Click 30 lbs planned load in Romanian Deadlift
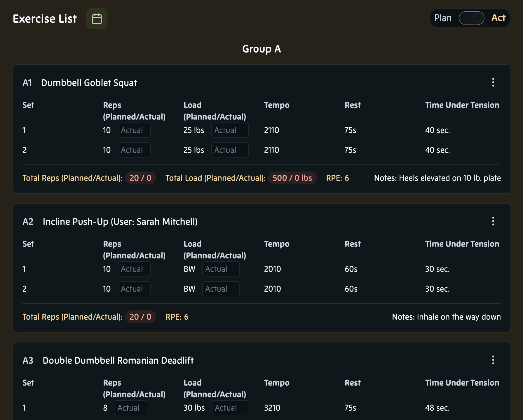Screen dimensions: 523x420 (x=194, y=408)
